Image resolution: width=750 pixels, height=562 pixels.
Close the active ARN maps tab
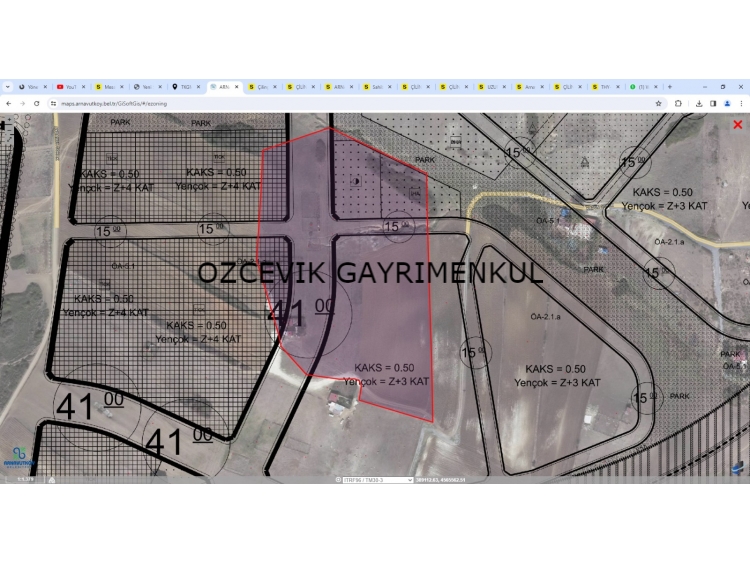pyautogui.click(x=236, y=87)
